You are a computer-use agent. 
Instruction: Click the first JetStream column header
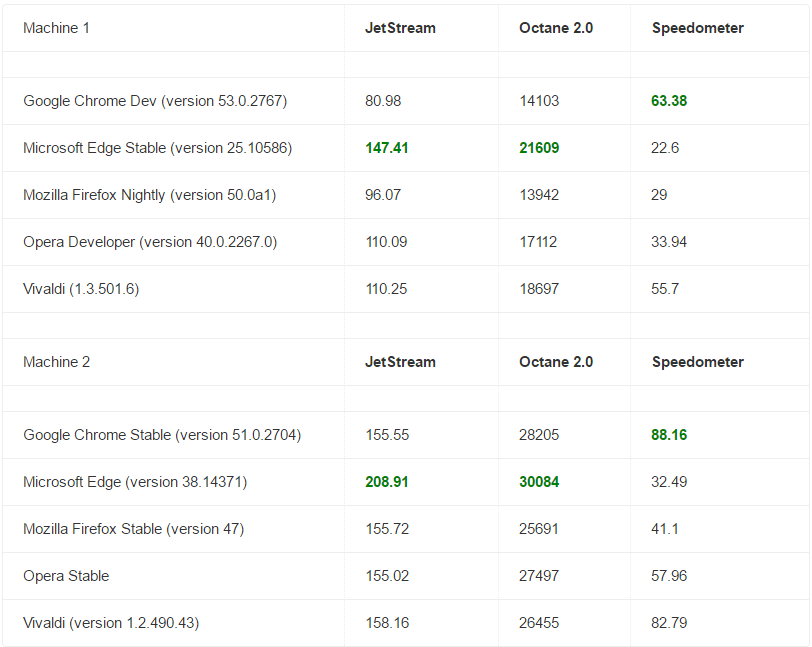click(400, 28)
